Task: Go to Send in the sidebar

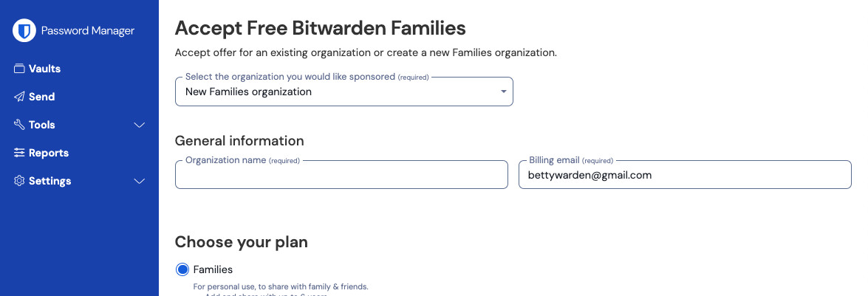Action: pos(41,97)
